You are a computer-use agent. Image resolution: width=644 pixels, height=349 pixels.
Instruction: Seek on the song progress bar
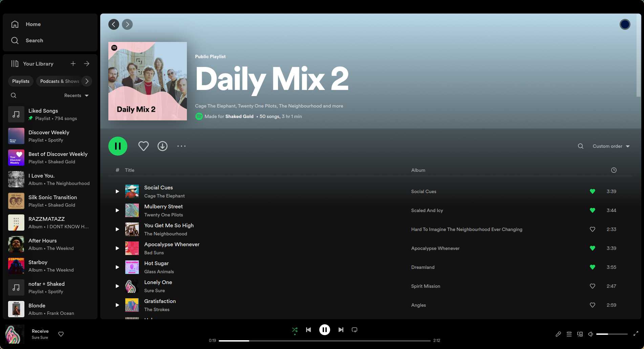pos(325,341)
